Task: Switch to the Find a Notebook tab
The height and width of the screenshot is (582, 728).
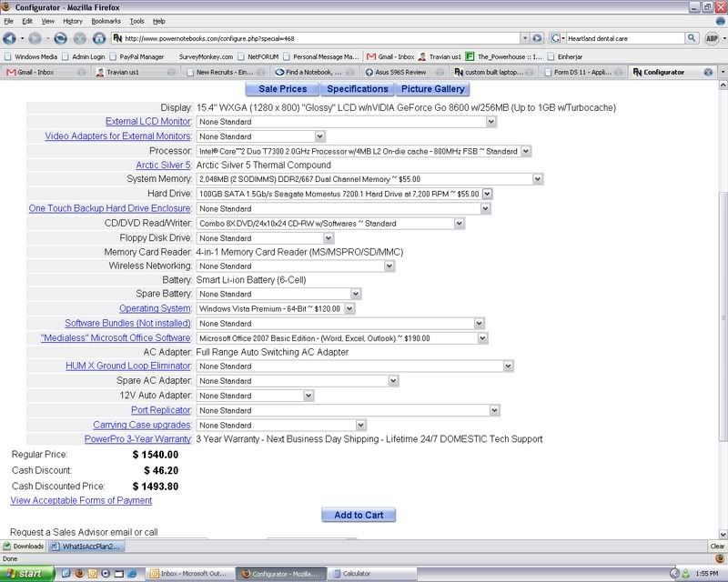Action: [x=313, y=72]
